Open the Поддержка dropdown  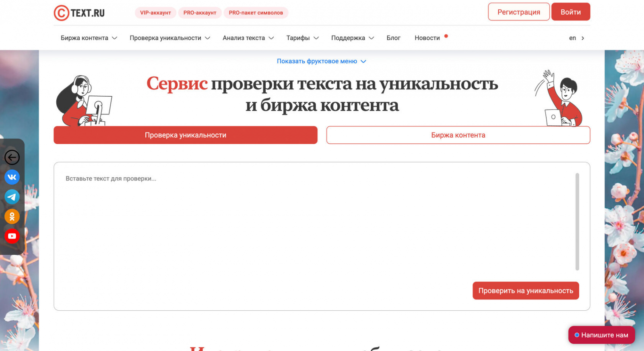point(353,38)
